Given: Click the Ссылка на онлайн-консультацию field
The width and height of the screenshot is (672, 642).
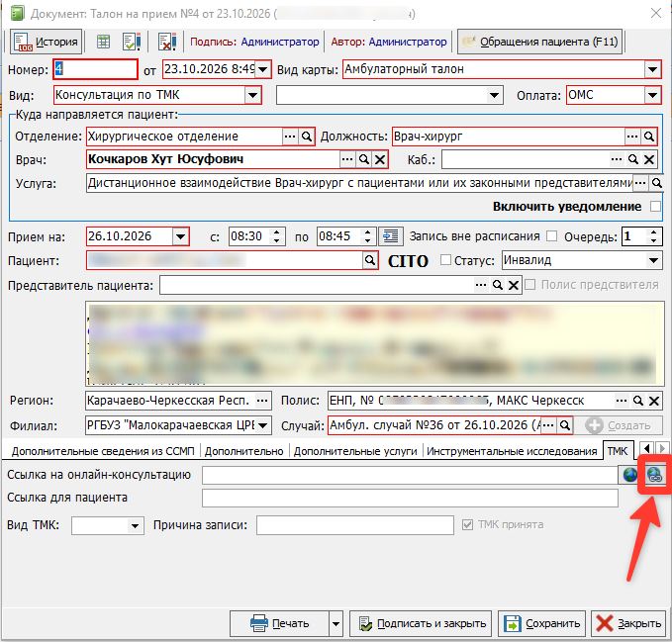Looking at the screenshot, I should (410, 476).
